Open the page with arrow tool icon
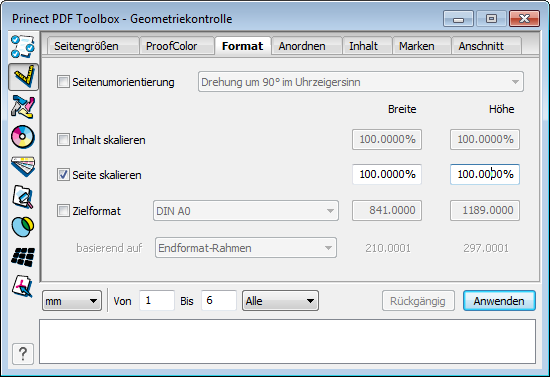 [23, 286]
